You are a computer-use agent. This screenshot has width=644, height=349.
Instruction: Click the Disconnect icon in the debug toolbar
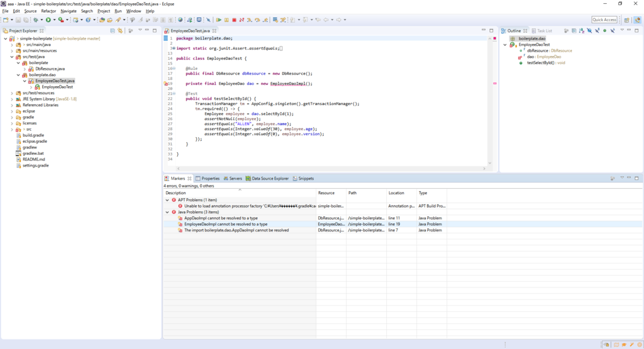(241, 19)
